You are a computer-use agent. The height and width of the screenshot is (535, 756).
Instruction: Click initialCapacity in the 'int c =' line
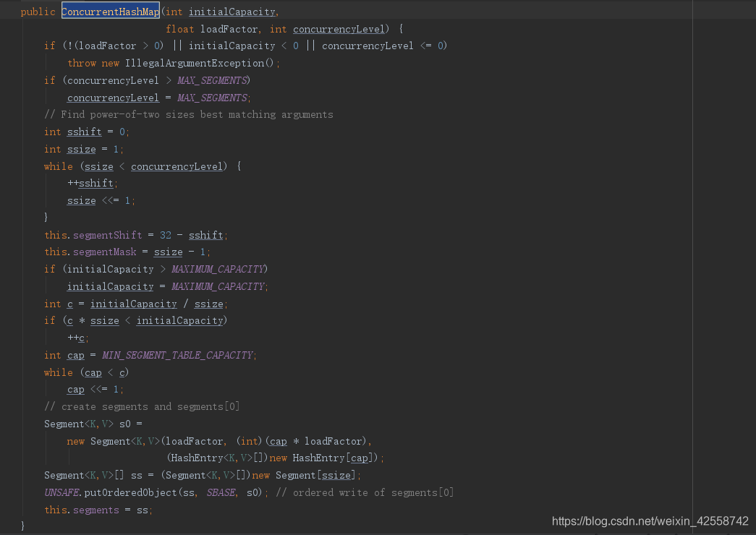pyautogui.click(x=134, y=304)
